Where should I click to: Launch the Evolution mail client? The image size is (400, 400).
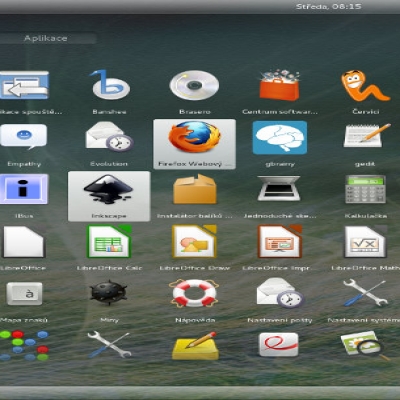point(110,137)
